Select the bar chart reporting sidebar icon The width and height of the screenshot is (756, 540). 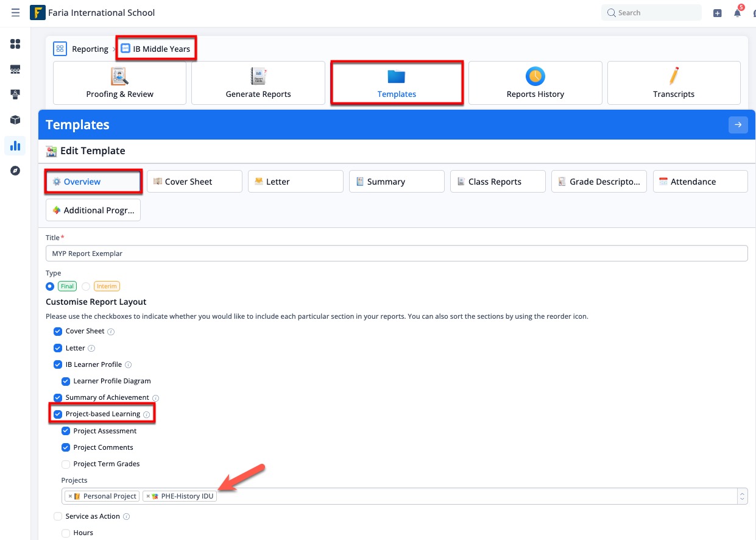coord(15,146)
